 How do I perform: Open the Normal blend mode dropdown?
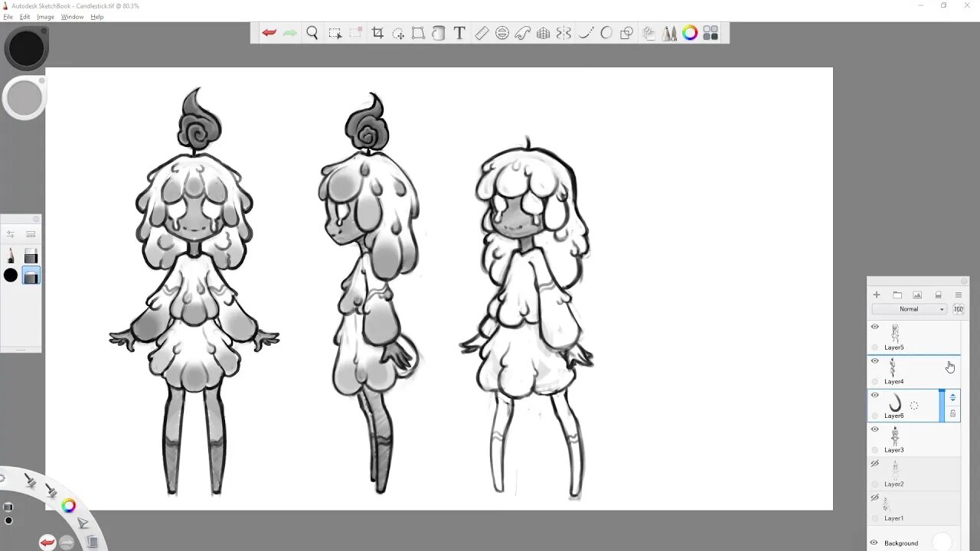click(x=910, y=309)
